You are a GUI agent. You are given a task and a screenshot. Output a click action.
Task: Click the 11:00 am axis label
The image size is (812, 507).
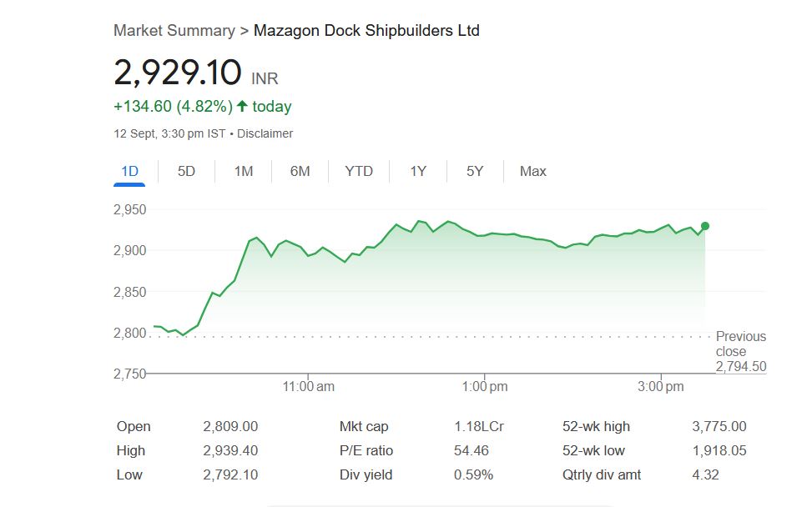click(308, 387)
